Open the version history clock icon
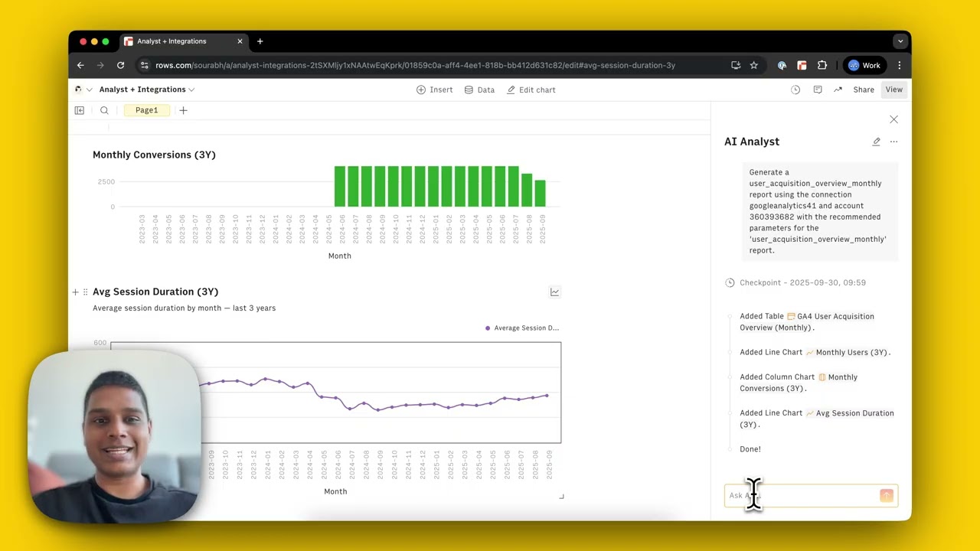 [795, 90]
